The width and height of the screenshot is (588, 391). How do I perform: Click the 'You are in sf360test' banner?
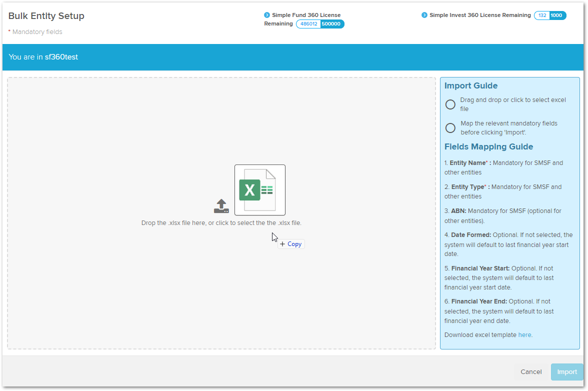(x=43, y=57)
